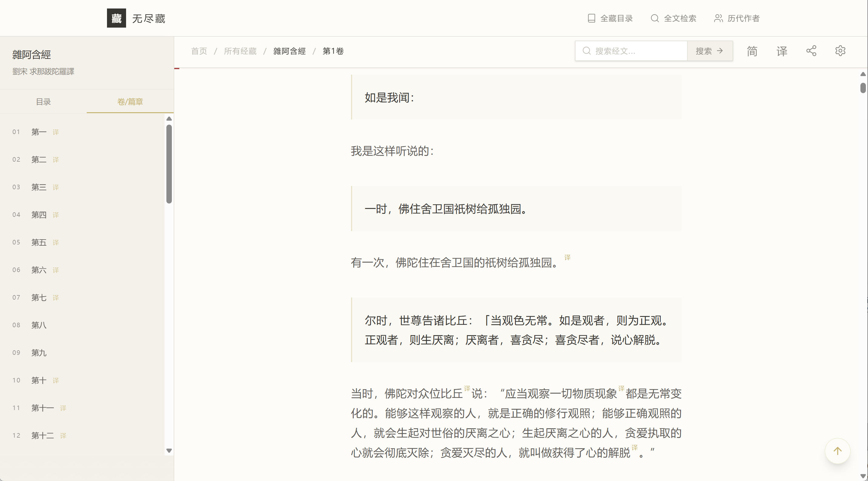Toggle translation 译 icon in toolbar
This screenshot has height=481, width=868.
782,51
